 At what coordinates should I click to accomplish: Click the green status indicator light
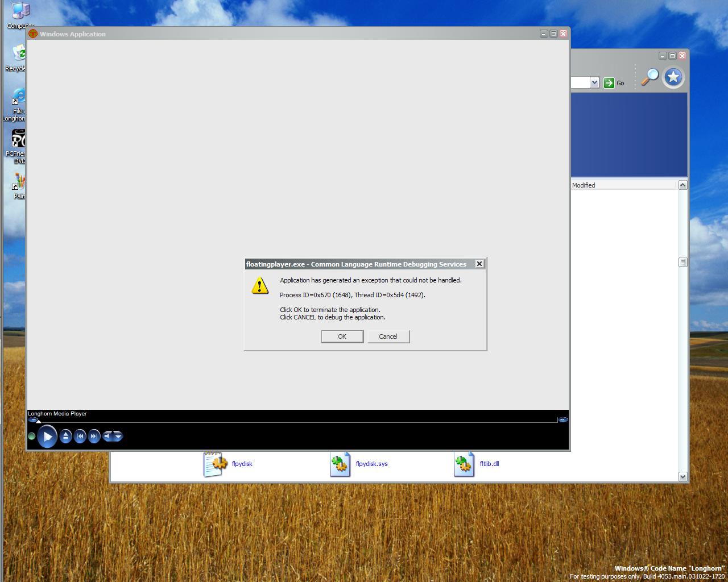[x=32, y=436]
